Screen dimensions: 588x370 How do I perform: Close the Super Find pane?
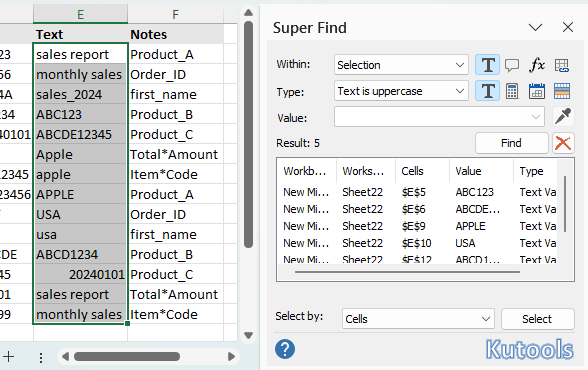pyautogui.click(x=568, y=27)
